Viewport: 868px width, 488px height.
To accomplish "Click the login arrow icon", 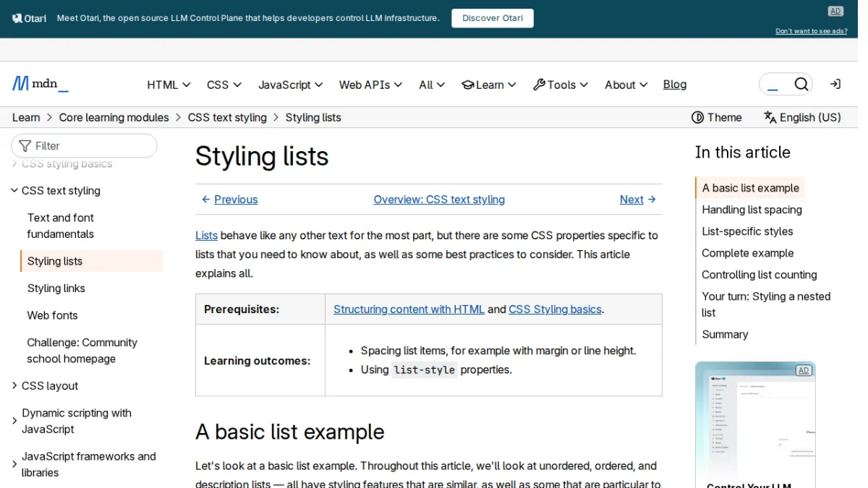I will coord(835,85).
